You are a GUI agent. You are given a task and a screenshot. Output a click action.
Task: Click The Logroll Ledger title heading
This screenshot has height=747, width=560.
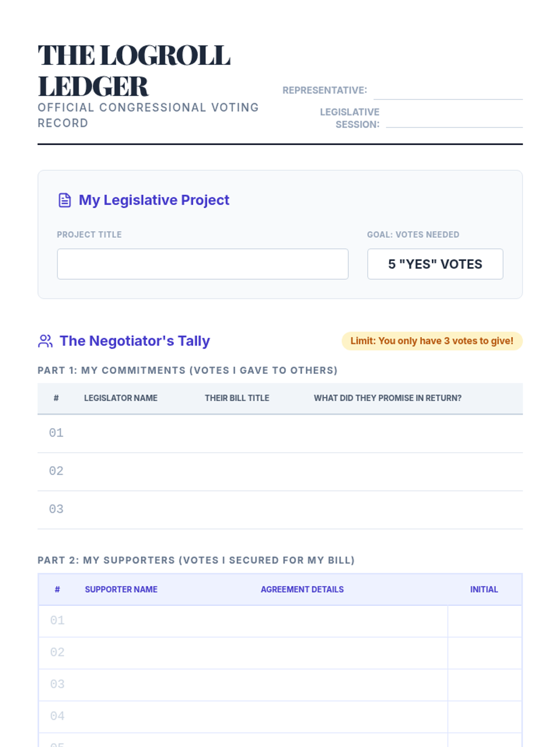pos(134,71)
